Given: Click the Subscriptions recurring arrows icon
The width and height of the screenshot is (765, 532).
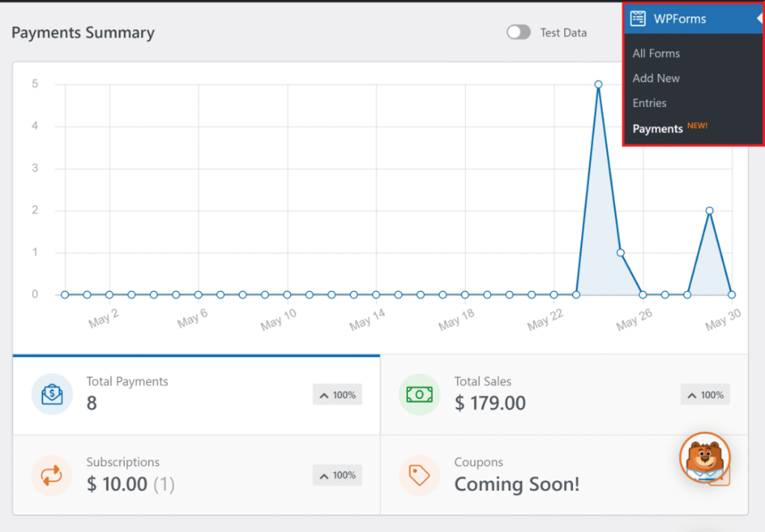Looking at the screenshot, I should click(x=52, y=475).
